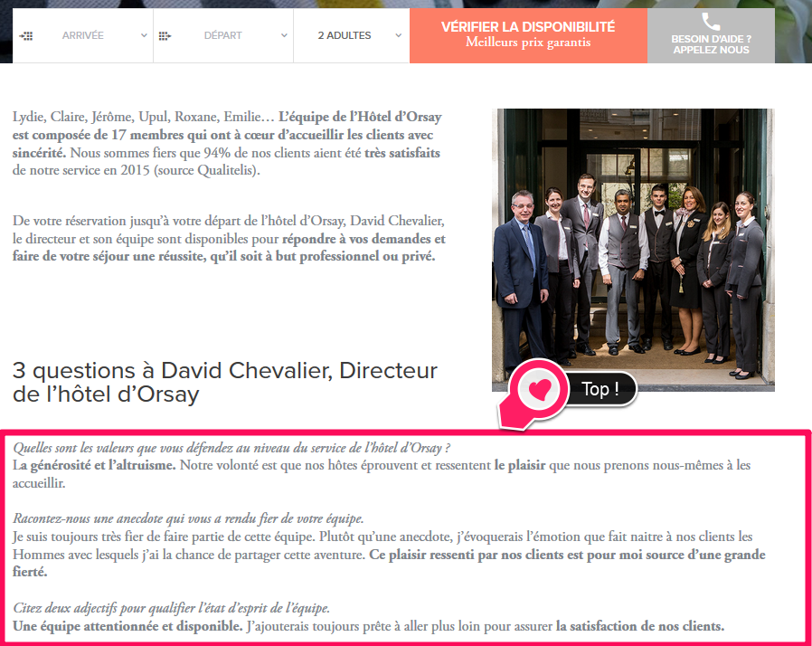Click question 'Racontez-nous une anecdote'

[188, 519]
